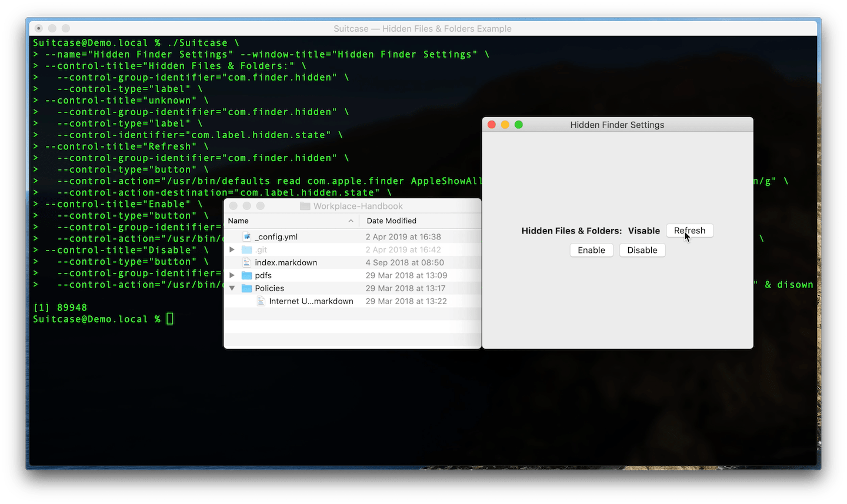This screenshot has width=847, height=504.
Task: Click the index.markdown document icon
Action: [x=247, y=262]
